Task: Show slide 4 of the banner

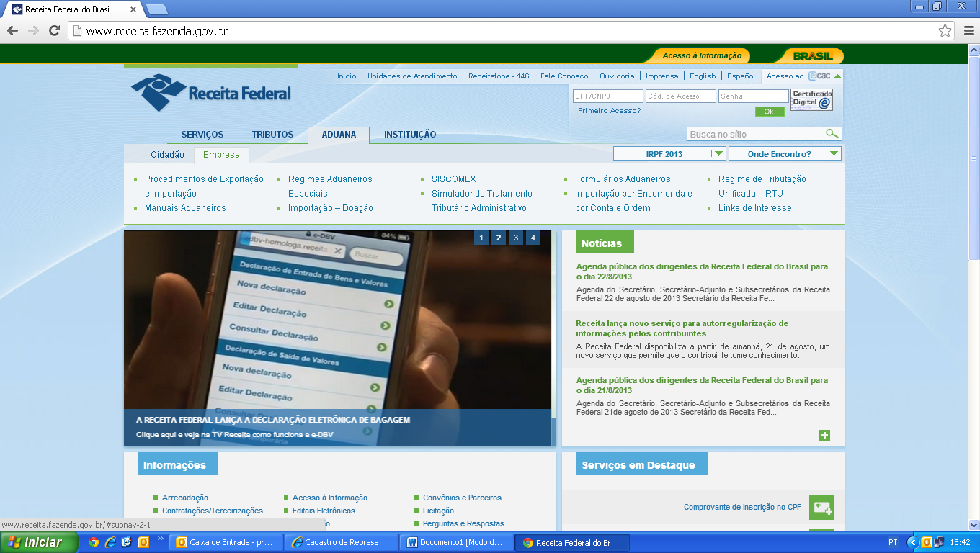Action: [533, 238]
